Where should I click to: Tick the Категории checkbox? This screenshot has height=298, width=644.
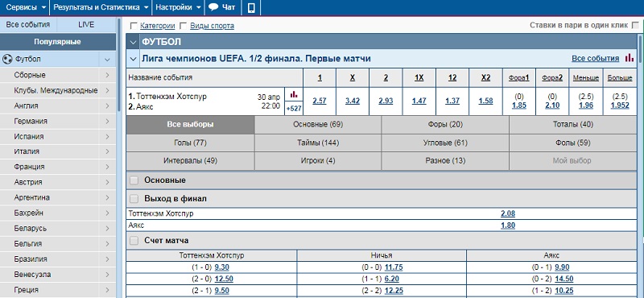[x=133, y=26]
